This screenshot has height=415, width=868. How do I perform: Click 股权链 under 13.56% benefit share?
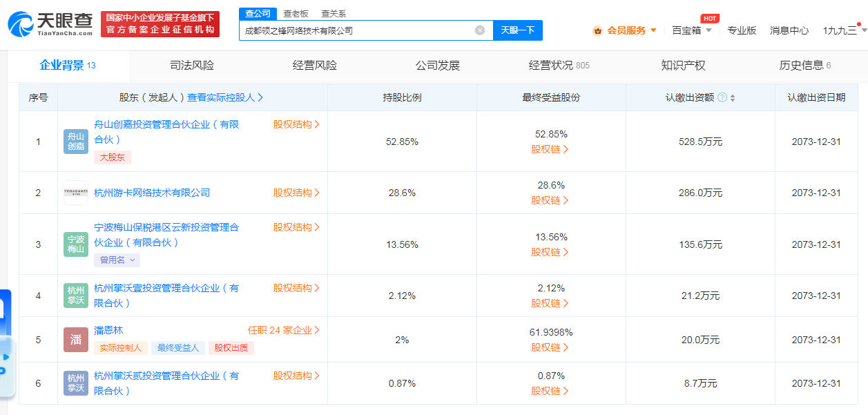coord(550,252)
